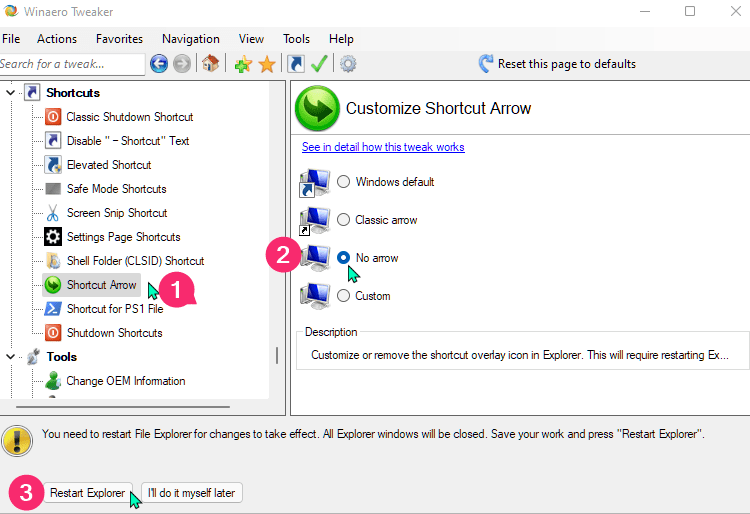Select Settings Page Shortcuts tree item
Image resolution: width=750 pixels, height=514 pixels.
(123, 237)
